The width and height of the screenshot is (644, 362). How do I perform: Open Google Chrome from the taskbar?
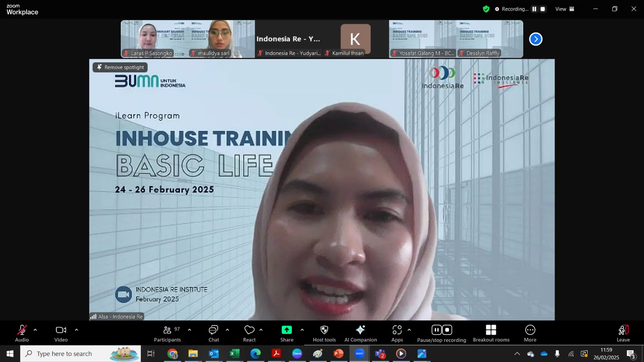click(x=173, y=354)
